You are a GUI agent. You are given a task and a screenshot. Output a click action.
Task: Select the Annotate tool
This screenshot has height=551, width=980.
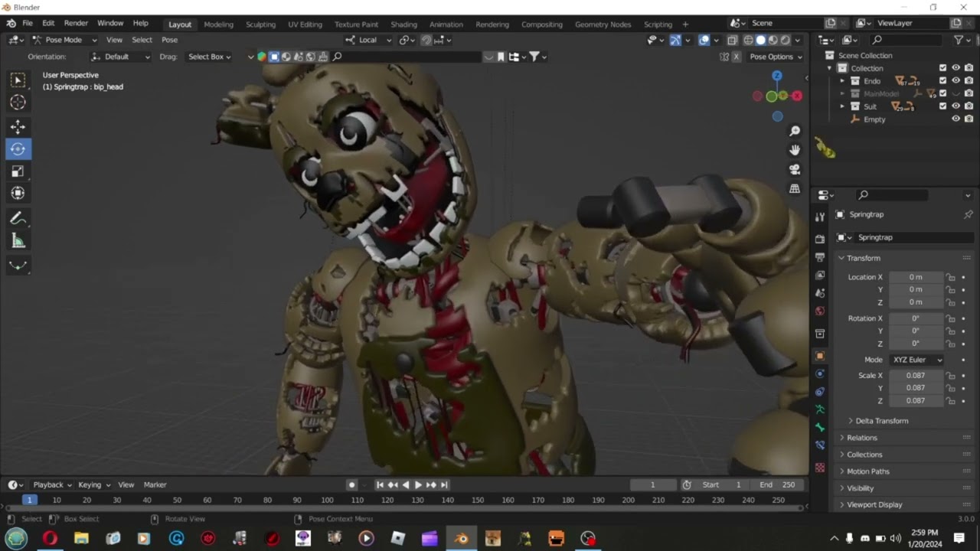click(x=18, y=219)
